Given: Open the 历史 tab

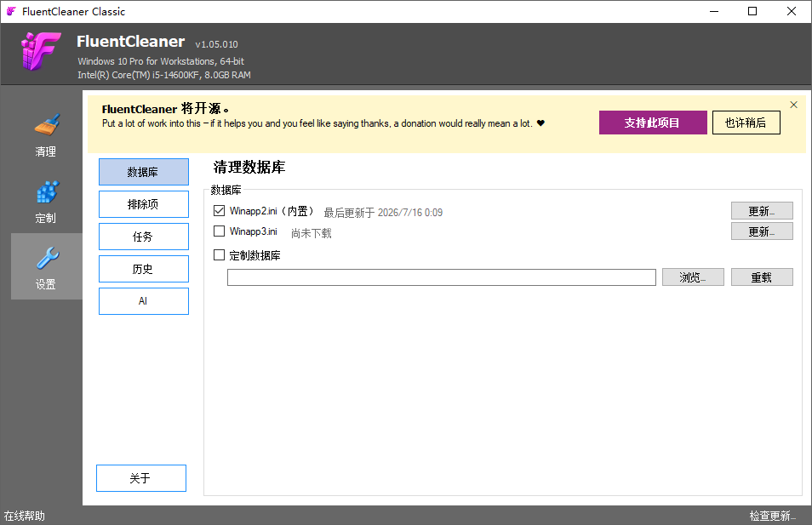Looking at the screenshot, I should click(x=144, y=269).
